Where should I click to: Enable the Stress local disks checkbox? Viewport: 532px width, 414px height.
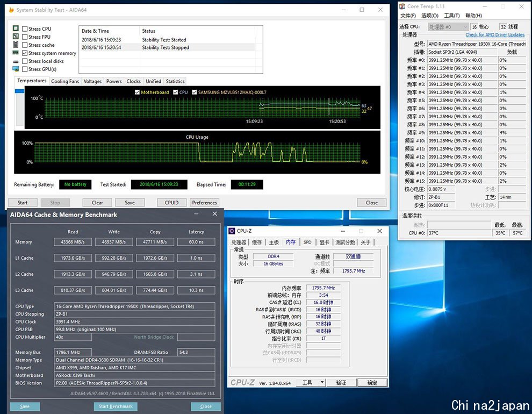(25, 61)
